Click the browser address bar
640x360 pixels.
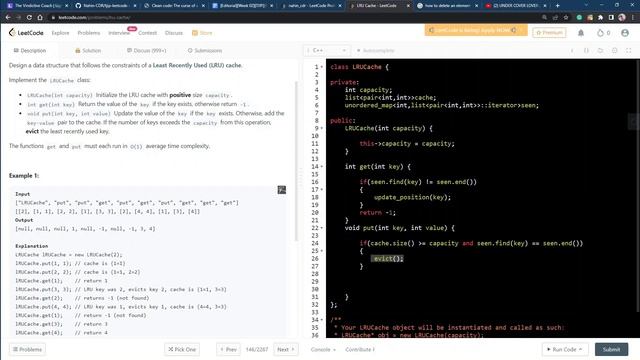click(294, 18)
